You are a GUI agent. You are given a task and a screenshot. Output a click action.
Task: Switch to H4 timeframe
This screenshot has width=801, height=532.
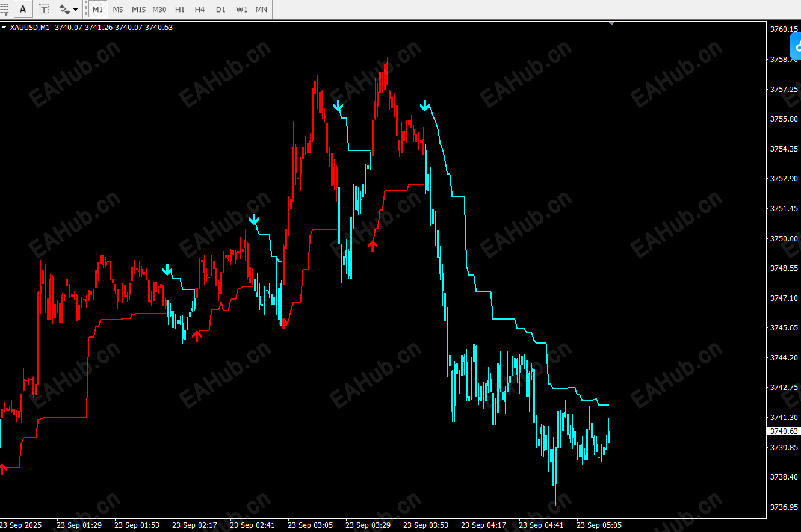click(x=200, y=10)
